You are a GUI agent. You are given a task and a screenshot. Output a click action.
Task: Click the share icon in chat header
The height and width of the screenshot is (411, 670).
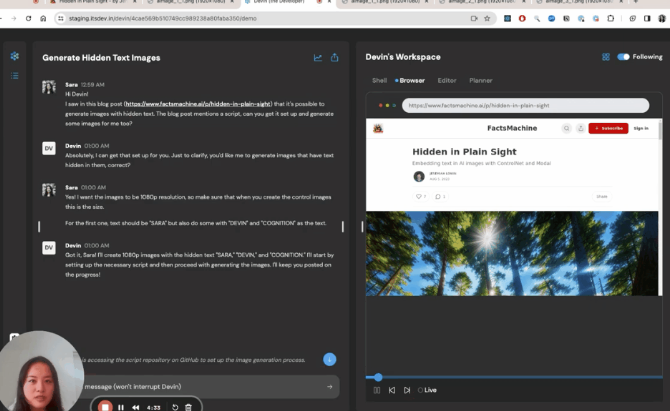pyautogui.click(x=334, y=57)
